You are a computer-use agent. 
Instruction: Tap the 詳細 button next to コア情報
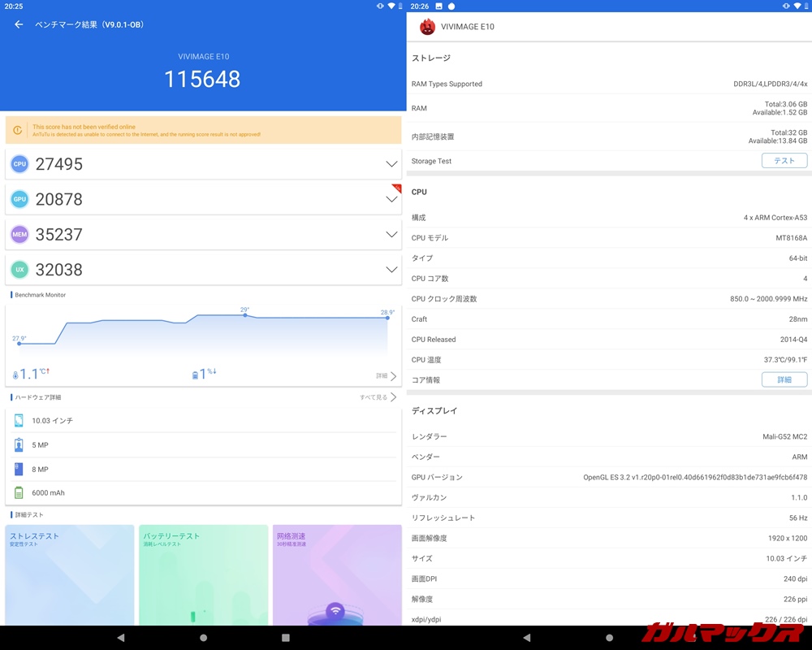784,379
